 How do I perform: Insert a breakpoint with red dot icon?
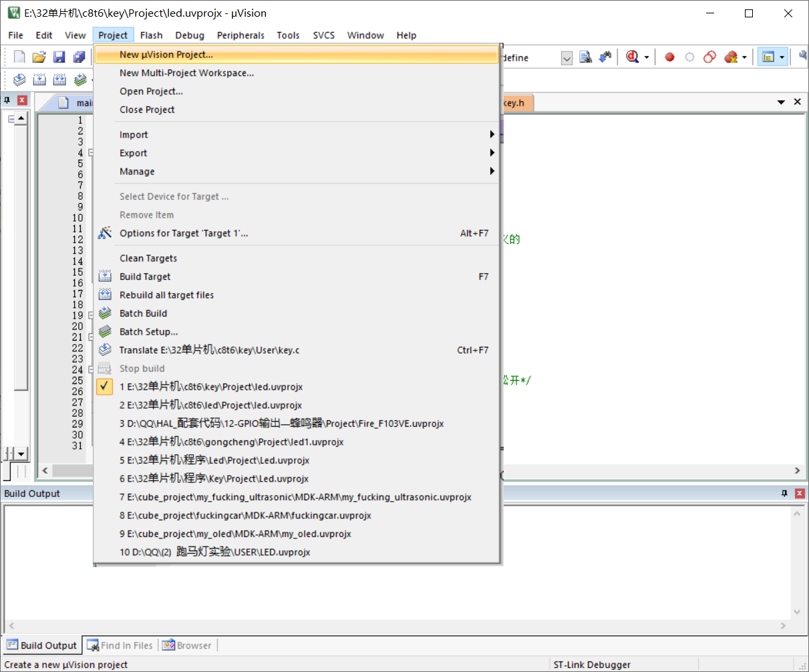coord(669,57)
